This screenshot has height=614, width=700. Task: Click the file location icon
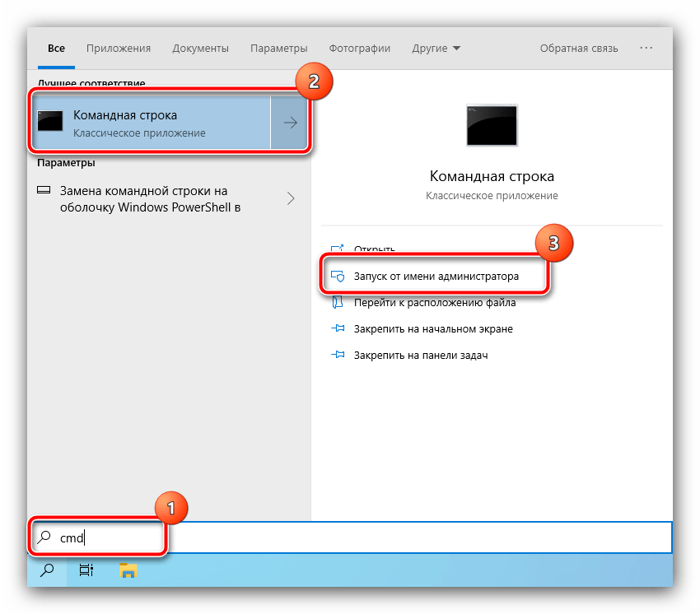(x=338, y=303)
